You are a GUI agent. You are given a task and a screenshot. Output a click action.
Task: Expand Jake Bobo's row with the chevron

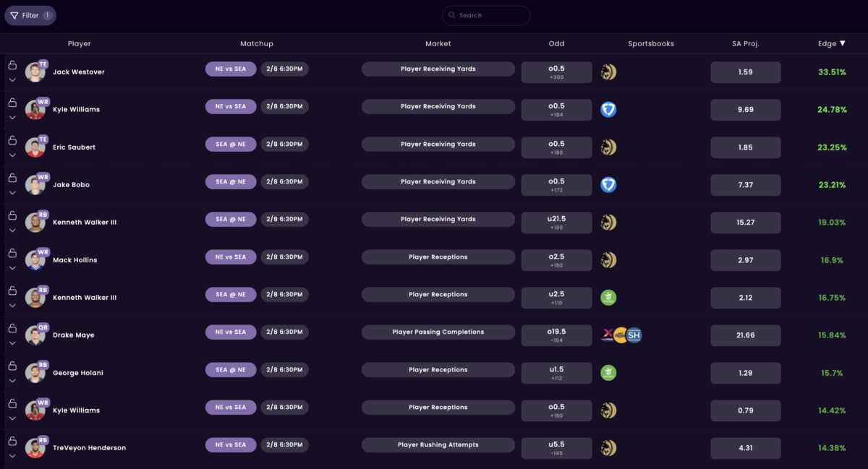point(12,193)
